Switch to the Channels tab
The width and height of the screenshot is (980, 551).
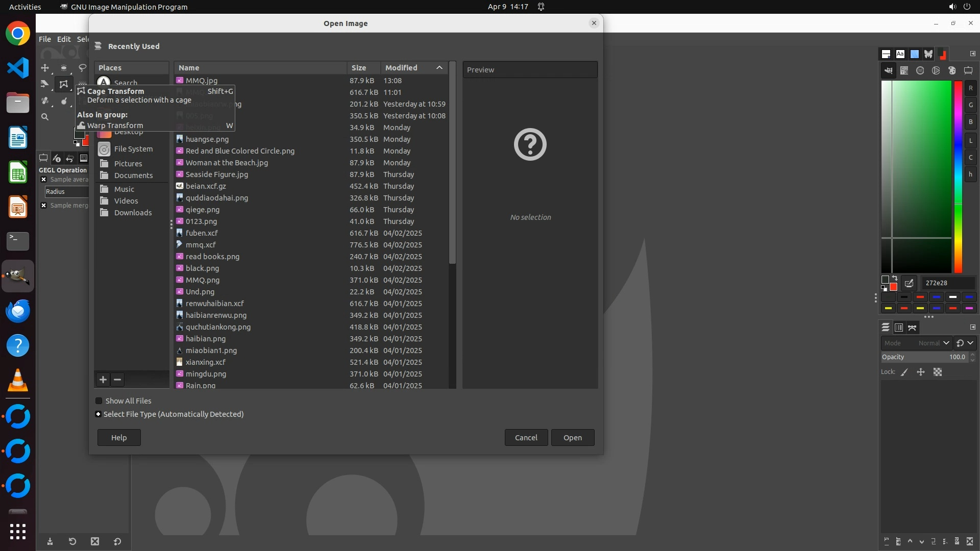pyautogui.click(x=899, y=328)
